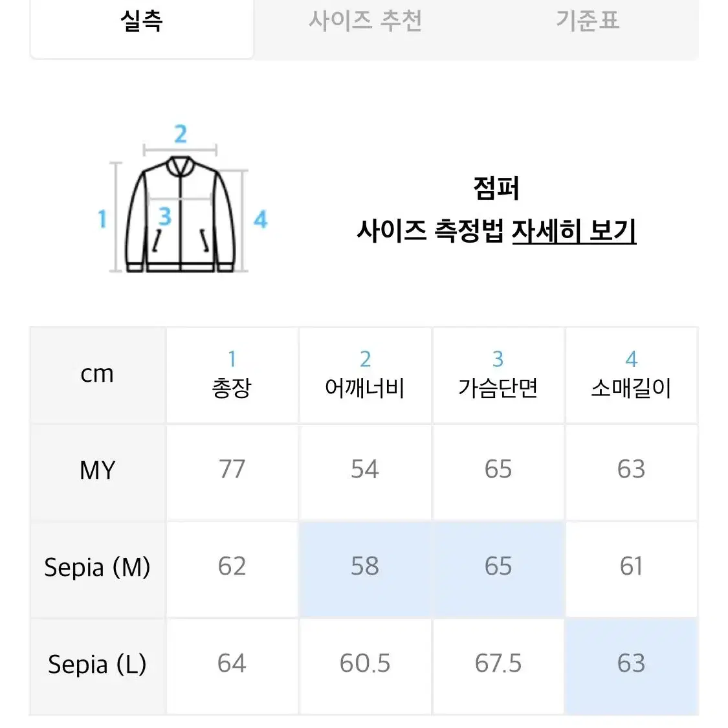Select the Sepia (M) size row
This screenshot has width=728, height=728.
(x=364, y=567)
